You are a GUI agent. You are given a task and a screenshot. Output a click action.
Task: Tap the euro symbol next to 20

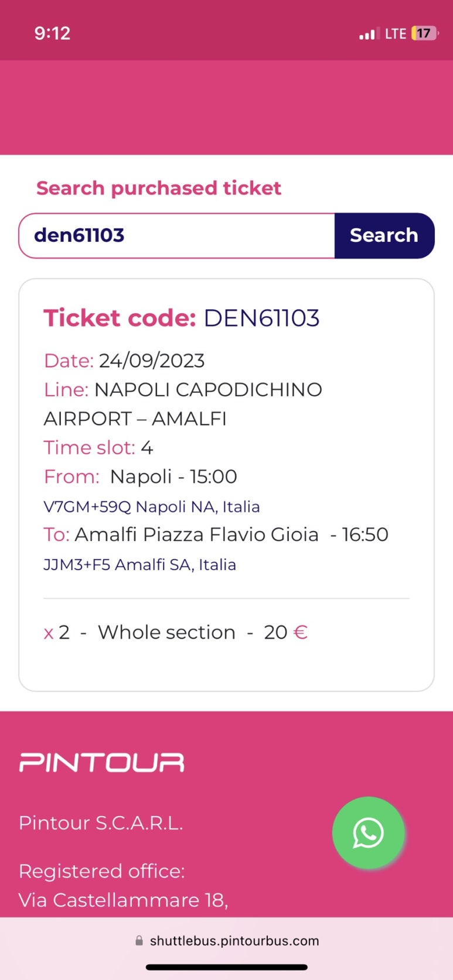[x=301, y=632]
